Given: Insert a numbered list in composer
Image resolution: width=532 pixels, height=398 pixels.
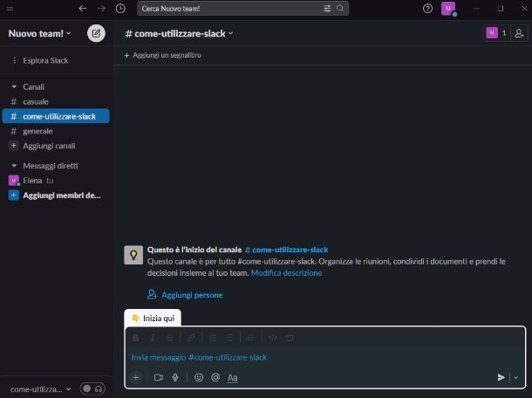Looking at the screenshot, I should [x=213, y=338].
